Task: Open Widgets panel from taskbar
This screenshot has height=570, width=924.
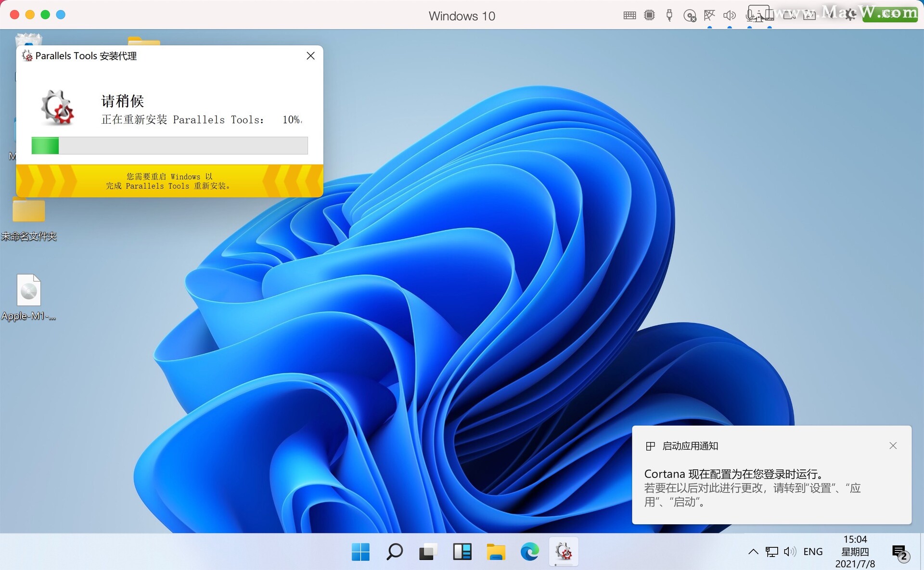Action: [462, 552]
